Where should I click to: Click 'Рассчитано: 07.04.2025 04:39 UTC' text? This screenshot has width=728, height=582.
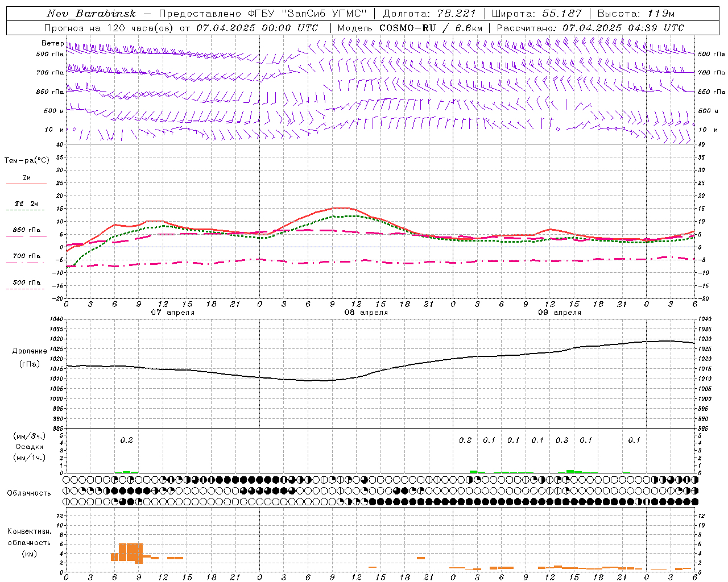tap(590, 28)
